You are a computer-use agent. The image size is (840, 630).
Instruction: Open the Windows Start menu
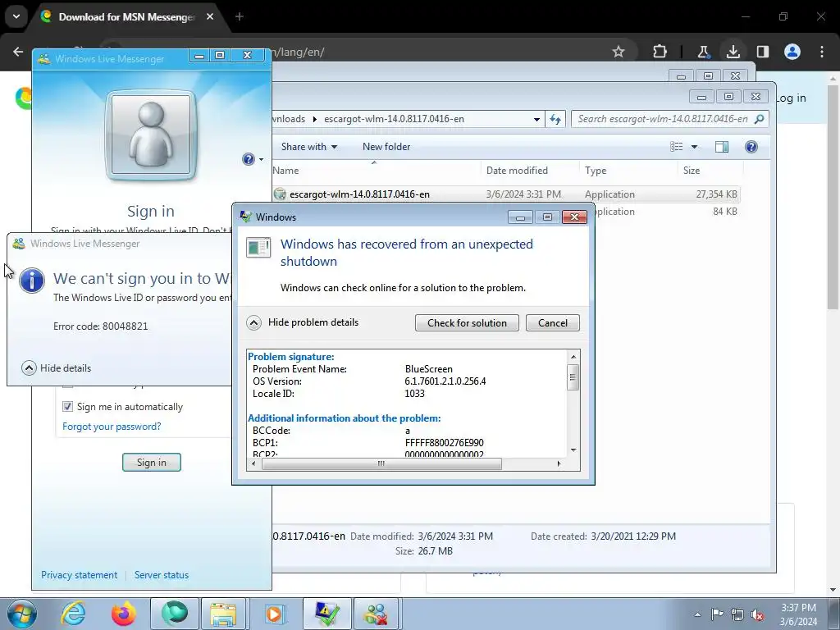coord(21,614)
